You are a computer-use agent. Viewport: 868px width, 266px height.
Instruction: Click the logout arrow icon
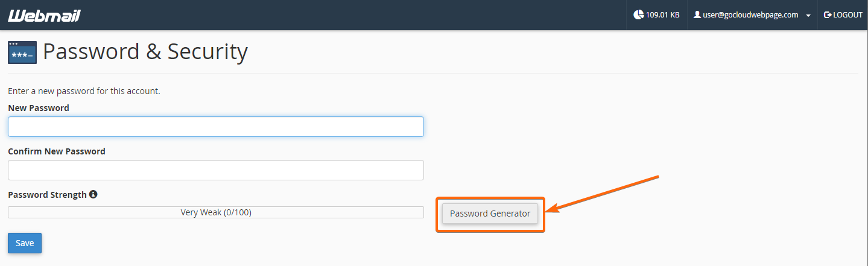click(828, 15)
